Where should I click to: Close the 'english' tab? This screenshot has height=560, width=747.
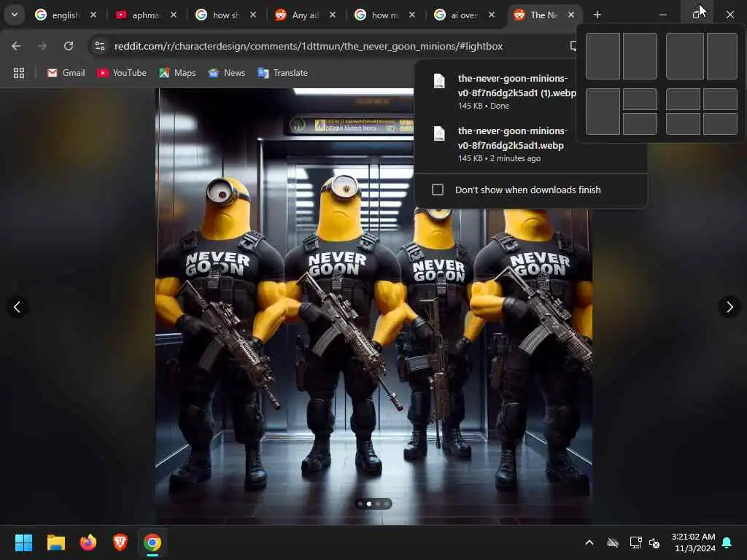pos(93,15)
